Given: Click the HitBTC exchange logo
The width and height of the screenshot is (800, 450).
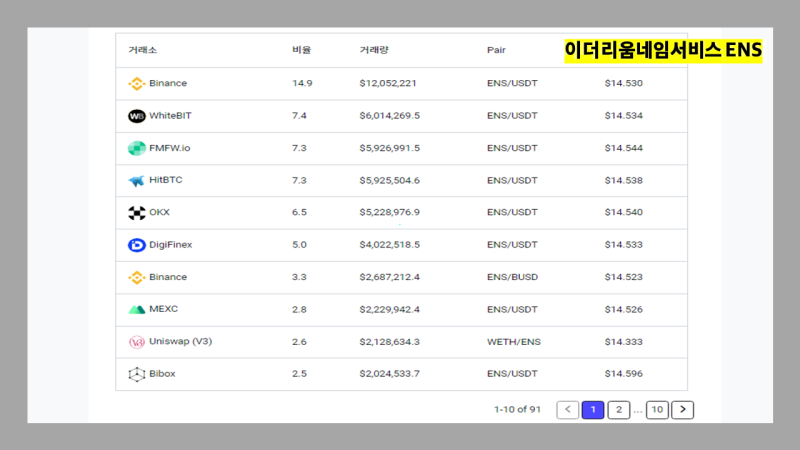Looking at the screenshot, I should (137, 181).
